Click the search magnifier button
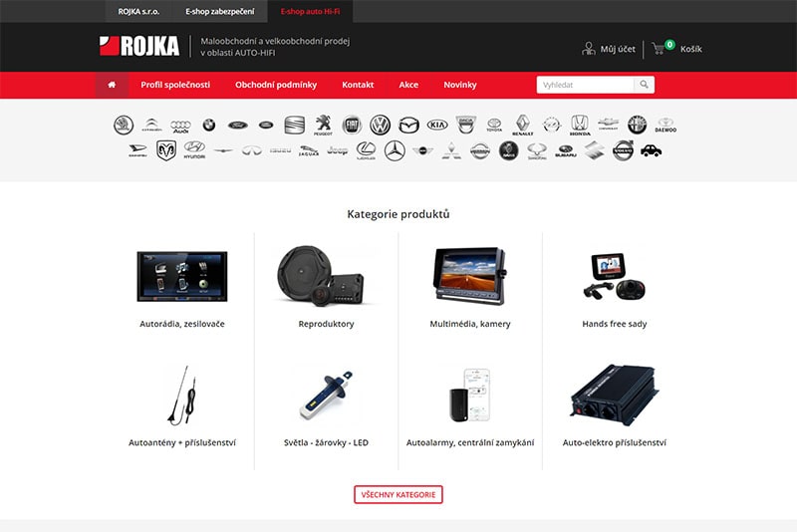 (x=644, y=85)
